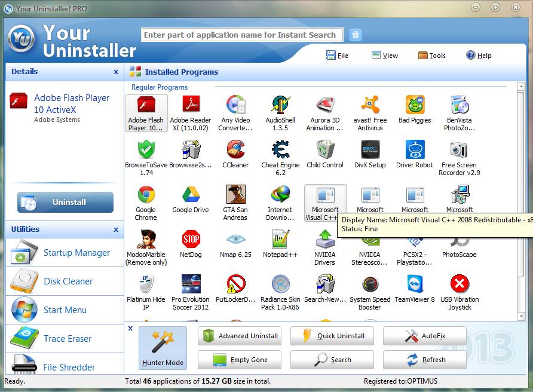Open the Trace Eraser utility
The height and width of the screenshot is (392, 533).
point(65,339)
